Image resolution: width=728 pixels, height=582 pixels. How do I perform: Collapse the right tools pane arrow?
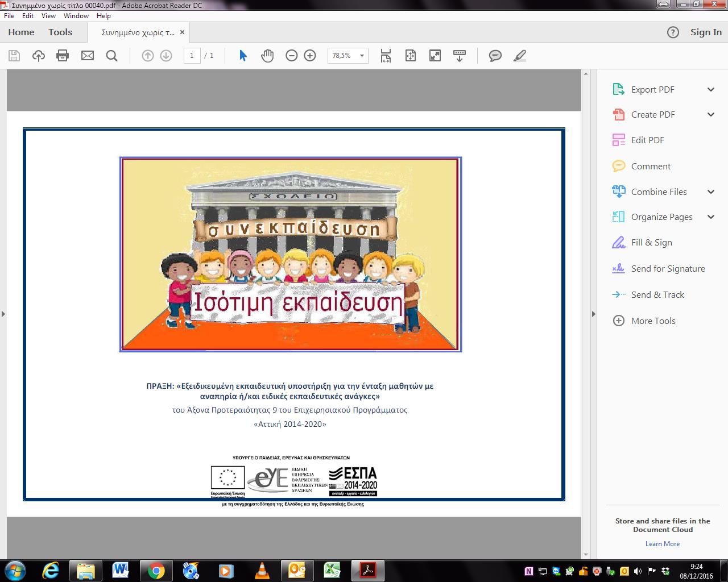pos(594,314)
